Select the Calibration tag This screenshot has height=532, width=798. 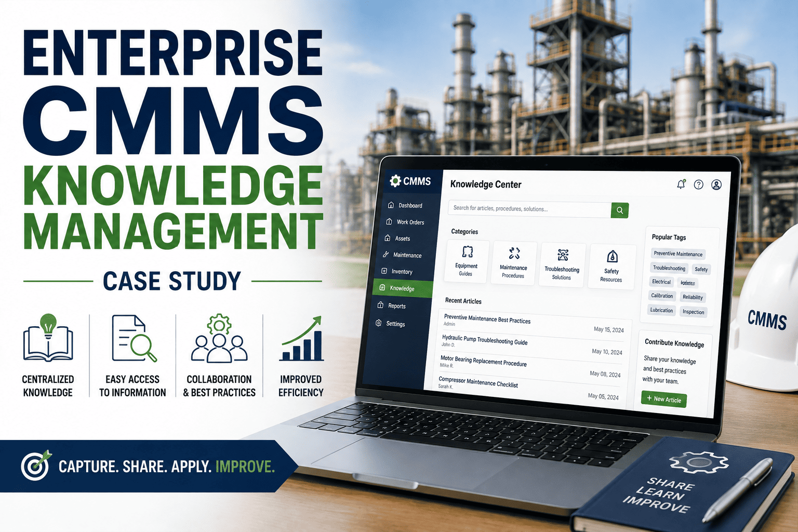coord(662,296)
